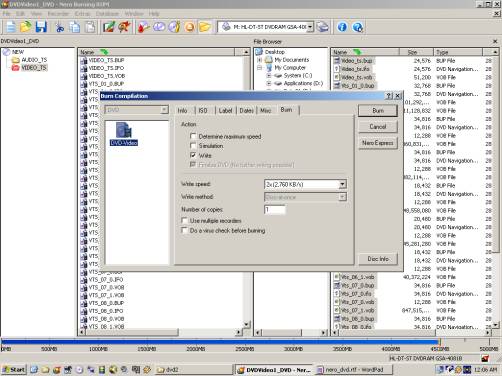Select the VIDEO_TS folder in compilation tree
The width and height of the screenshot is (502, 376).
[34, 68]
